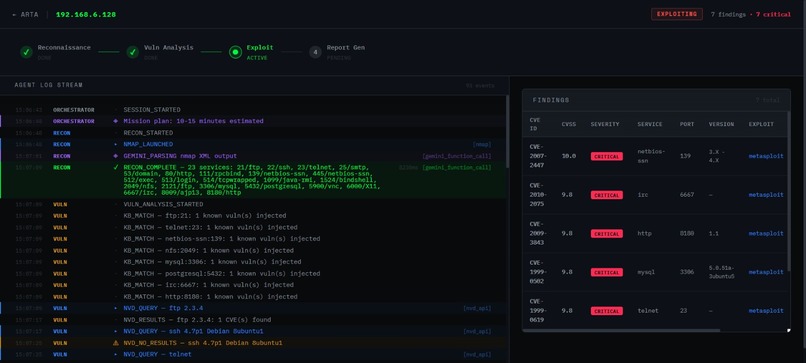This screenshot has width=806, height=363.
Task: Click the arrow icon beside NVD_QUERY ftp 2.3.4
Action: pos(115,308)
